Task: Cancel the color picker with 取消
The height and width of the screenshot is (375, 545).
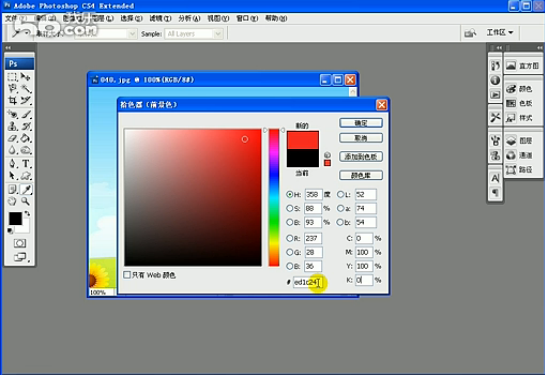Action: coord(361,138)
